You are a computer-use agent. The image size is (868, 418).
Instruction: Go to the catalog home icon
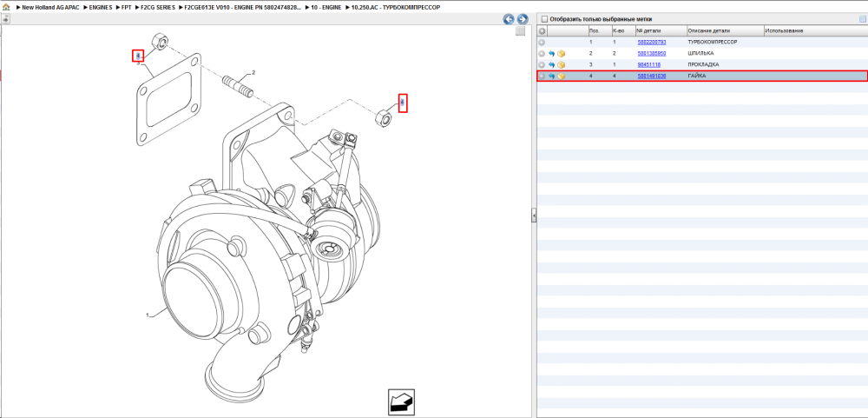(x=6, y=8)
